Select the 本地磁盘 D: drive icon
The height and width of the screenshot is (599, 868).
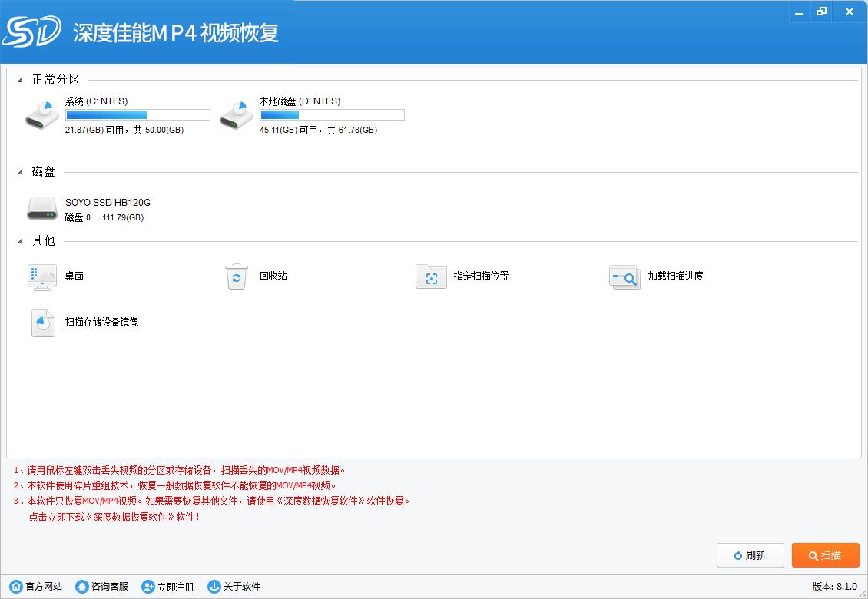point(237,114)
